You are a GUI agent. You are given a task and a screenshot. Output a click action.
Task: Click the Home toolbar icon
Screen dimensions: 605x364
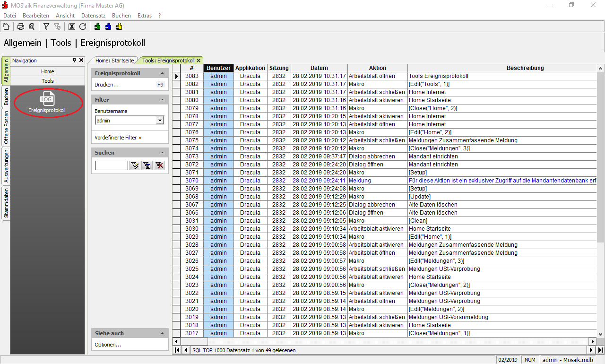(7, 26)
